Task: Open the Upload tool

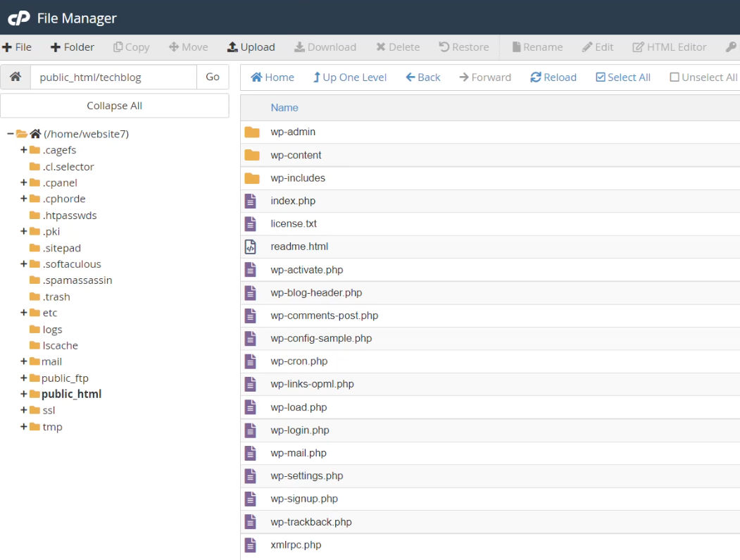Action: [251, 47]
